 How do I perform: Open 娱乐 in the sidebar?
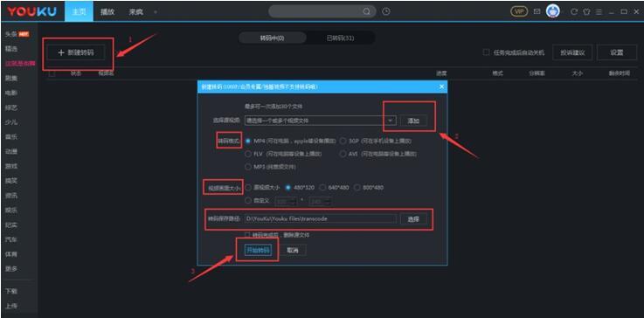click(x=11, y=211)
